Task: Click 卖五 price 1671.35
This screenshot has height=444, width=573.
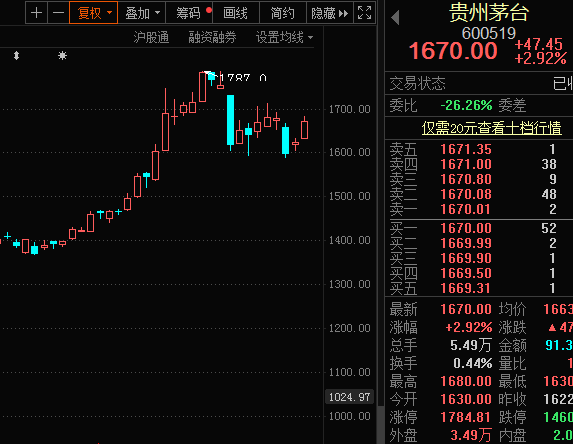Action: click(466, 149)
